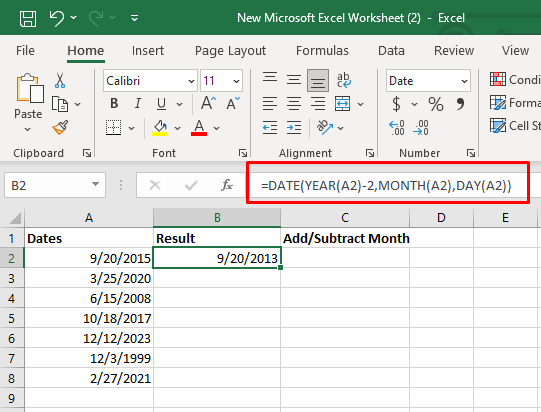Click the Cut scissors icon

coord(60,80)
